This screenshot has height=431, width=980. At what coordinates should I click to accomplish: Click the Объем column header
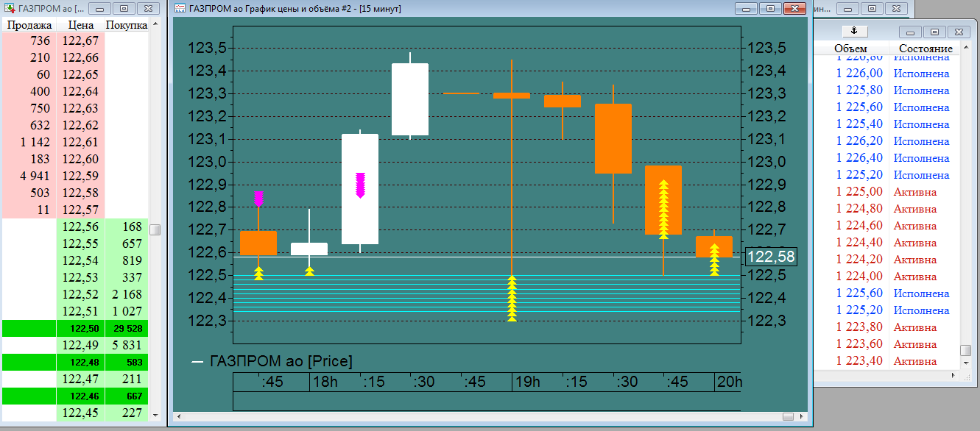[x=850, y=49]
